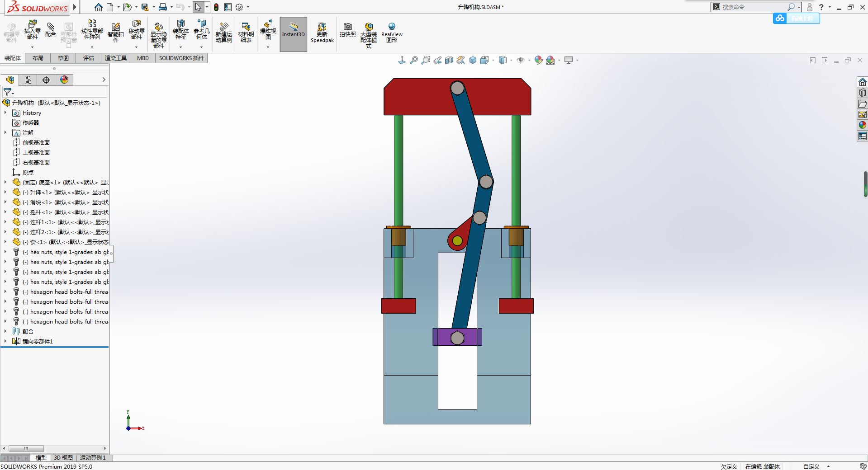Toggle Large Assembly Mode (大型装配体模式)
The height and width of the screenshot is (470, 868).
click(369, 35)
